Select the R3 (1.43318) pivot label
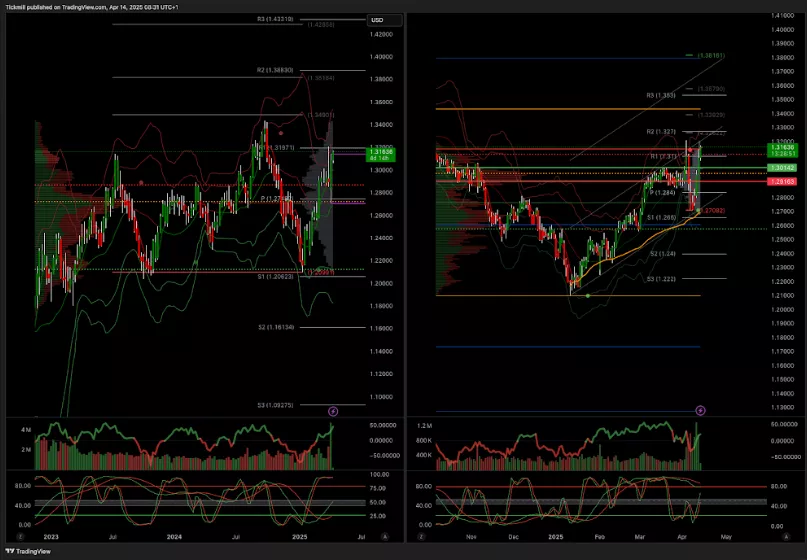Screen dimensions: 807x560 [274, 19]
